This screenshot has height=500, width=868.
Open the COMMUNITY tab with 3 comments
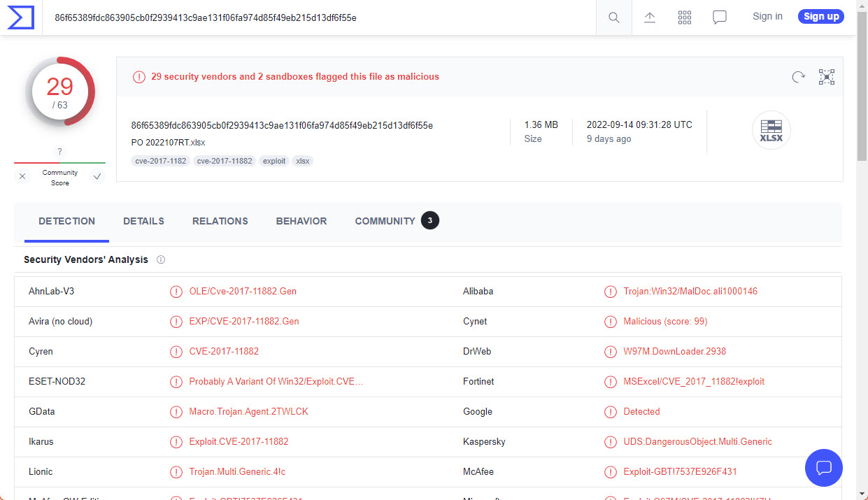(x=385, y=220)
